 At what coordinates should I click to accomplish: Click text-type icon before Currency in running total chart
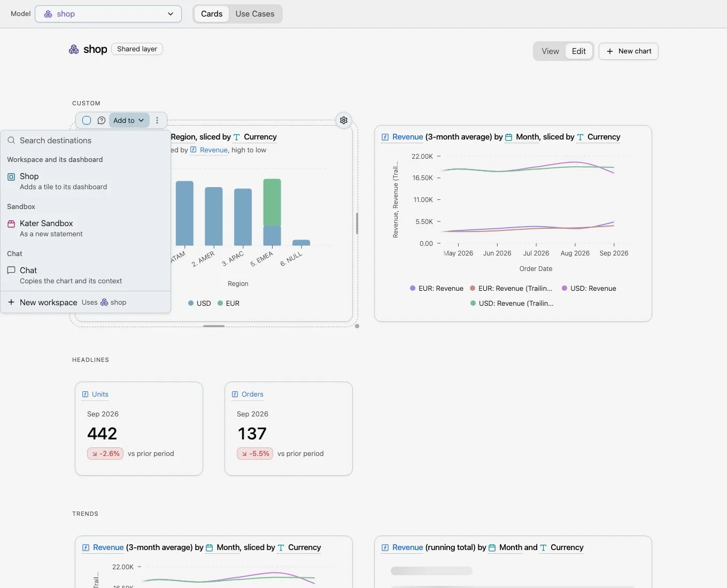click(x=544, y=548)
